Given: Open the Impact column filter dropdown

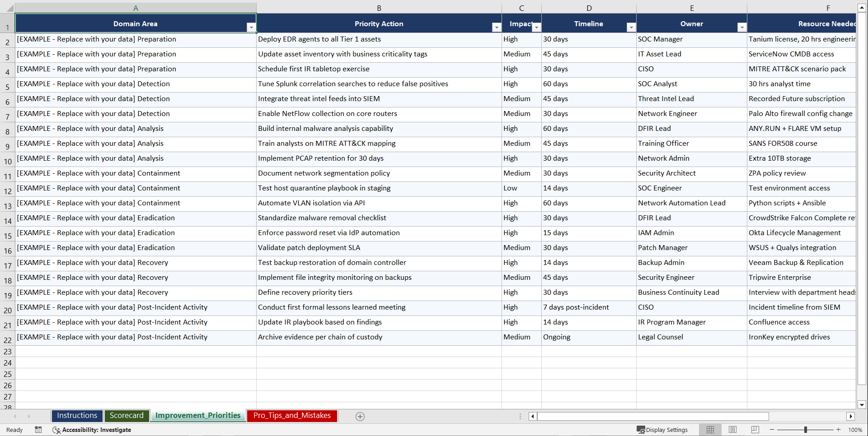Looking at the screenshot, I should (x=536, y=27).
